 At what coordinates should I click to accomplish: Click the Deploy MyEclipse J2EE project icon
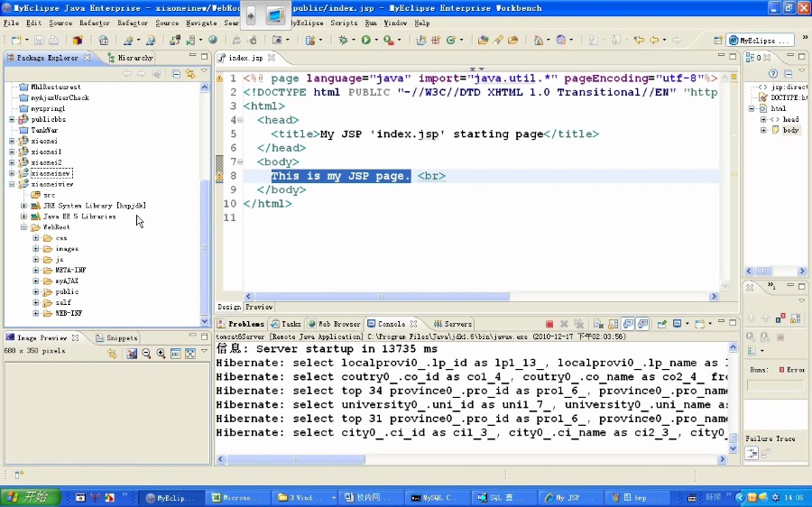coord(175,41)
